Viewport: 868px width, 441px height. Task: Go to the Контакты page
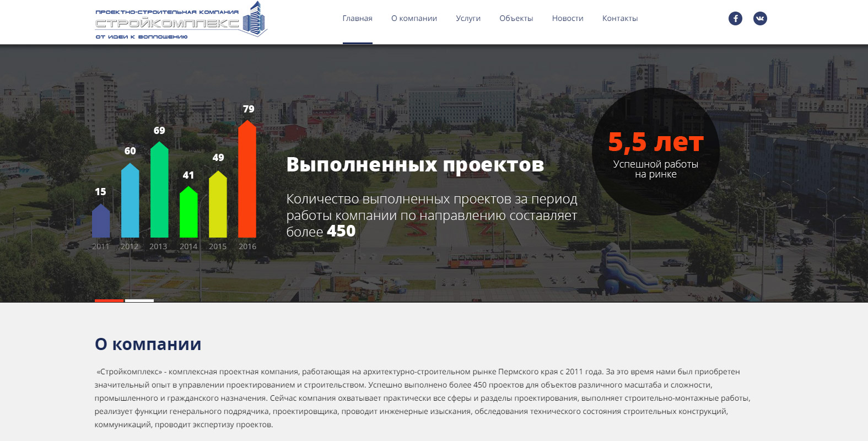point(619,18)
